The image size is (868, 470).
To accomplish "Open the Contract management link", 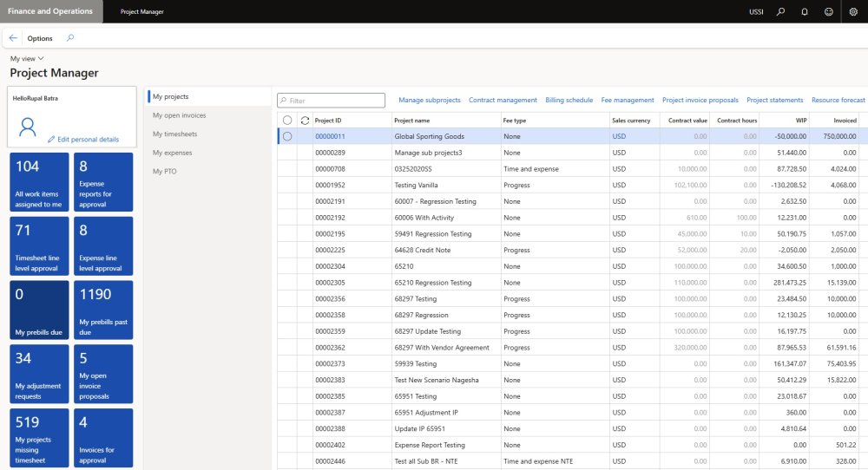I will [503, 101].
